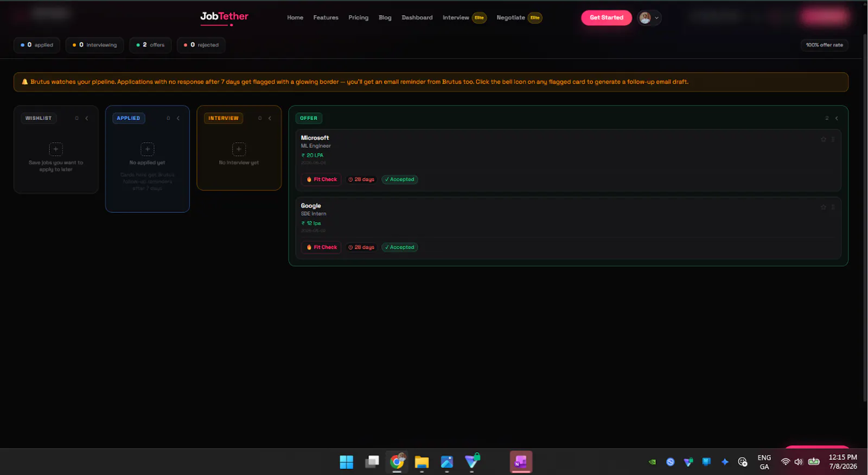Click the blue square tray icon
Screen dimensions: 868x475
click(x=706, y=462)
